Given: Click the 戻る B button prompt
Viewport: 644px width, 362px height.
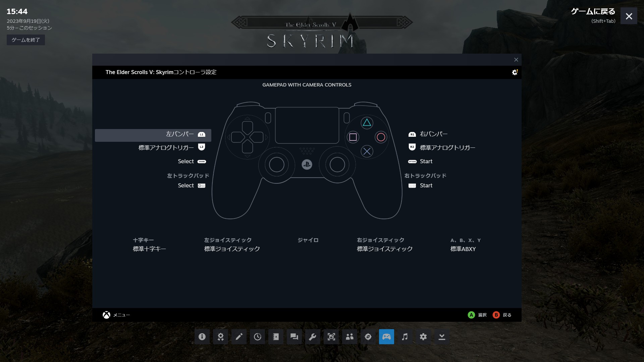Looking at the screenshot, I should click(502, 315).
